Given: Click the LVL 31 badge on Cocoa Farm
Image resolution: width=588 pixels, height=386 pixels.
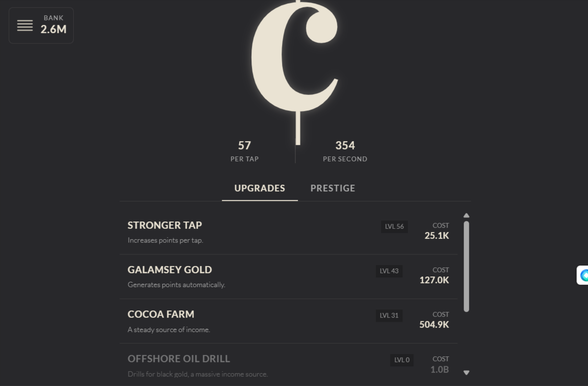Looking at the screenshot, I should [389, 316].
